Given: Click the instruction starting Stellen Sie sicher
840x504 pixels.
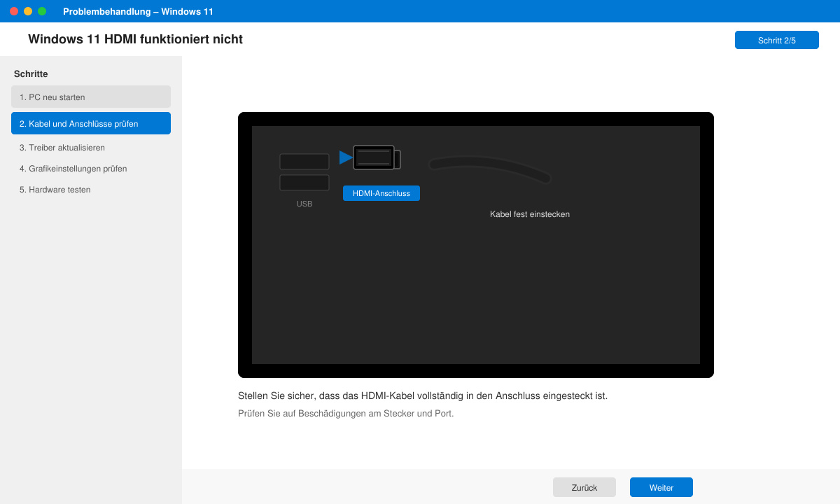Looking at the screenshot, I should [x=423, y=395].
